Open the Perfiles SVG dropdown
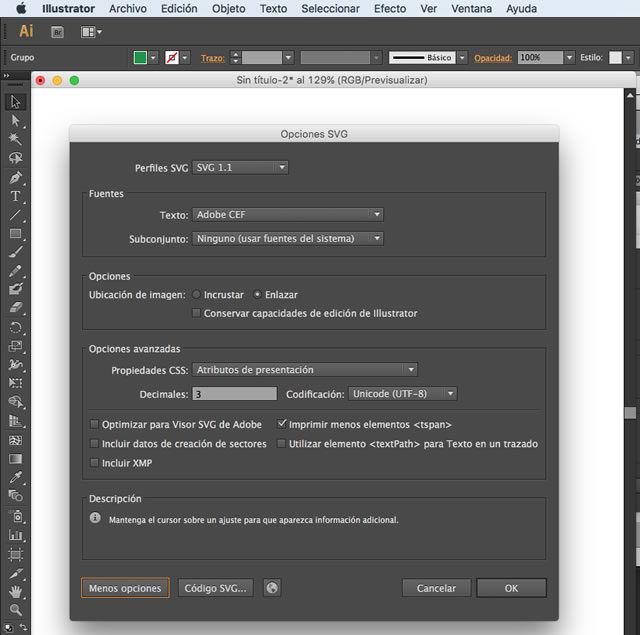 (240, 167)
